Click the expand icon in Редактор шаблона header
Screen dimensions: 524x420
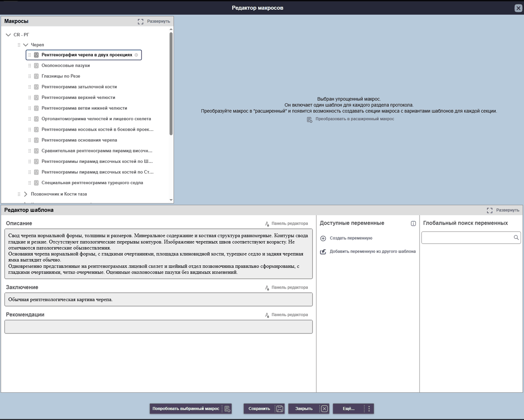coord(490,210)
